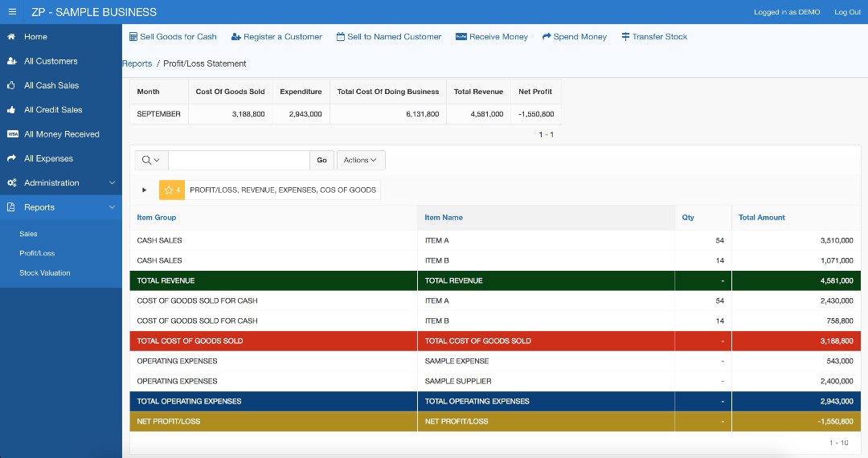This screenshot has width=868, height=458.
Task: Click the All Credit Sales thumbs-up icon
Action: (x=11, y=110)
